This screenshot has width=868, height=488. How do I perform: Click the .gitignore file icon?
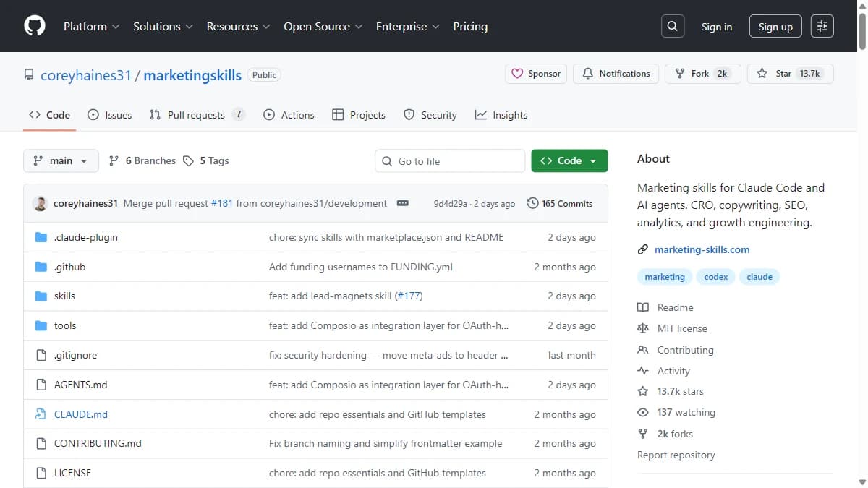pyautogui.click(x=41, y=355)
